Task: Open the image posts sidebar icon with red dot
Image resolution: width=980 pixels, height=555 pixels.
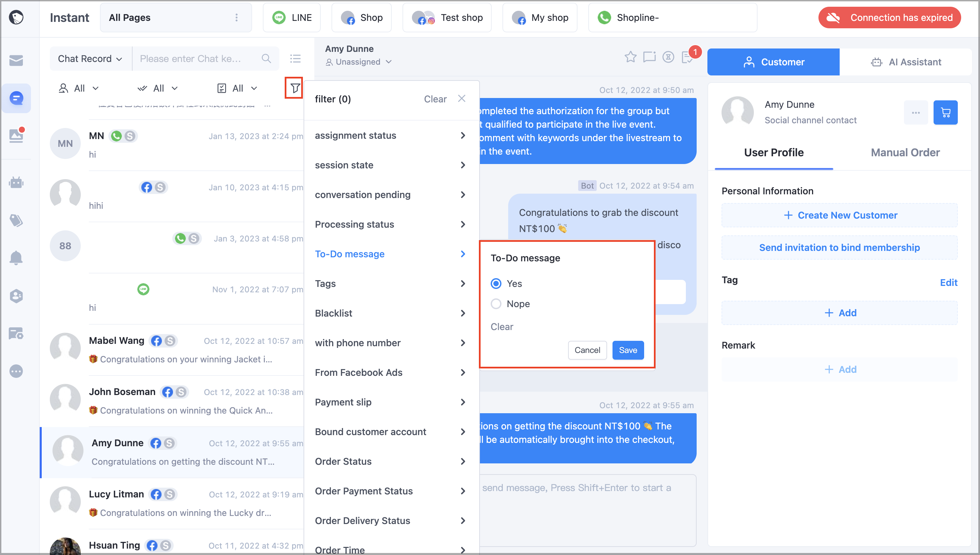Action: [x=16, y=135]
